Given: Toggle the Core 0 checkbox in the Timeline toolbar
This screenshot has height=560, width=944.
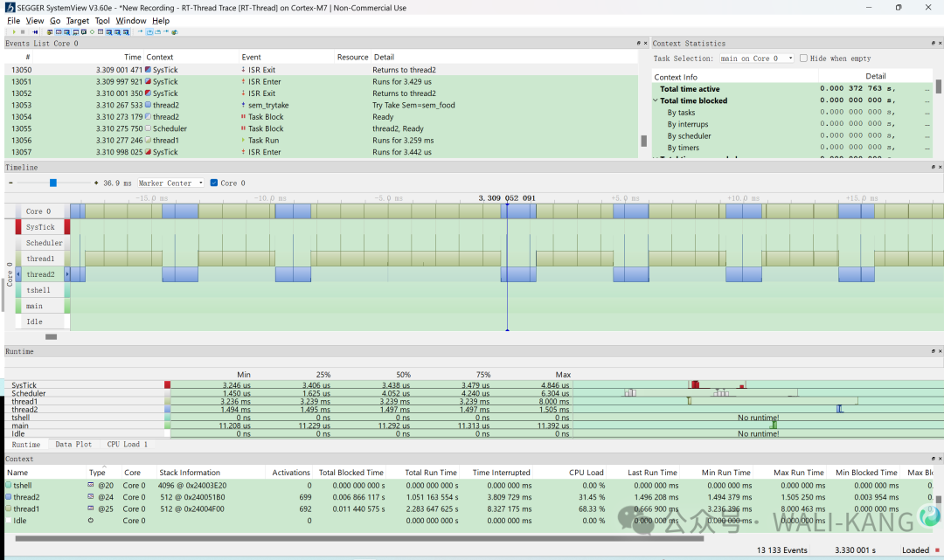Looking at the screenshot, I should pyautogui.click(x=213, y=182).
